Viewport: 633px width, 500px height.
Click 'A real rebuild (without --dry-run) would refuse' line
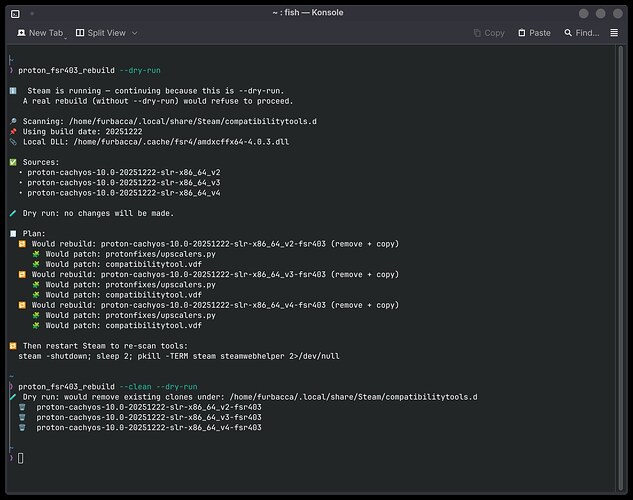pos(158,101)
